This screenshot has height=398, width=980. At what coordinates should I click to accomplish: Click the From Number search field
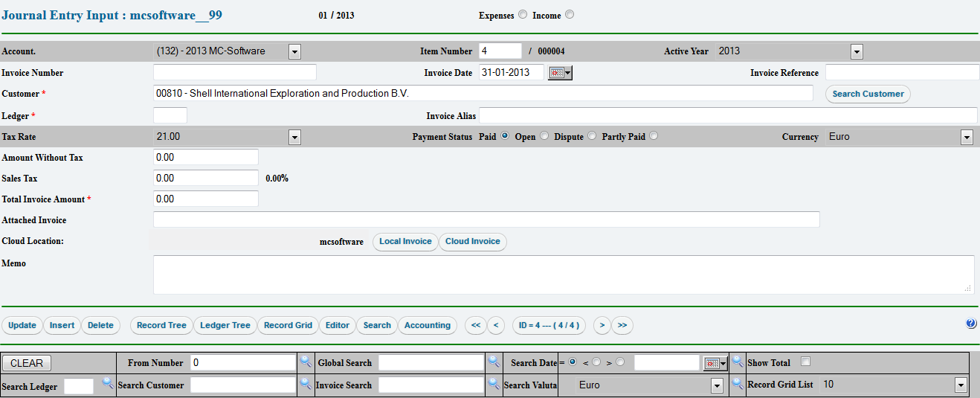point(243,362)
